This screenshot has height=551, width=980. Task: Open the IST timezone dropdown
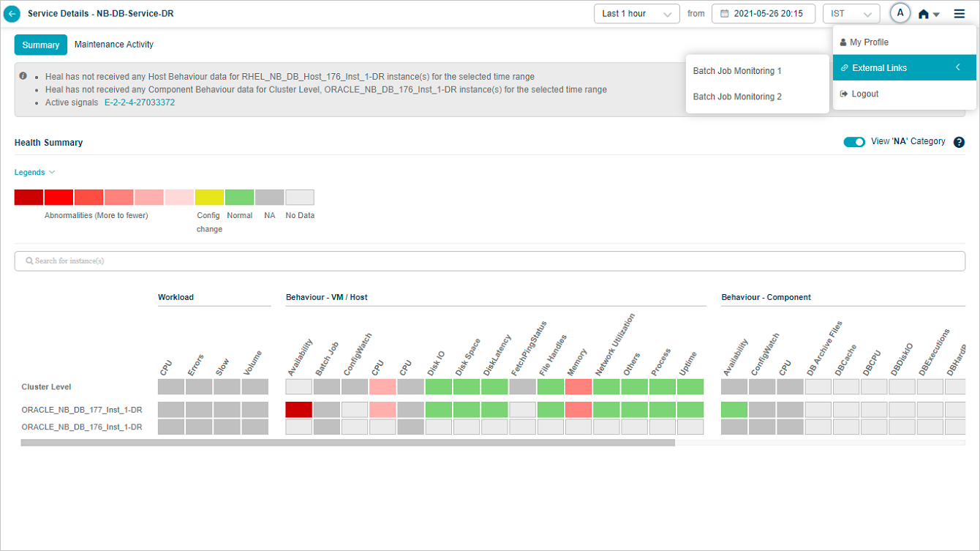pyautogui.click(x=851, y=14)
